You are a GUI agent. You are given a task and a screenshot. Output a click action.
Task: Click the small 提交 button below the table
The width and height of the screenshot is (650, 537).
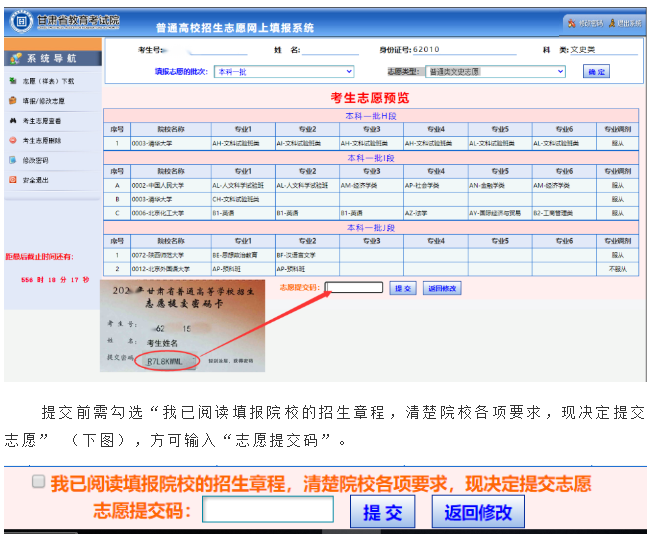(x=402, y=288)
